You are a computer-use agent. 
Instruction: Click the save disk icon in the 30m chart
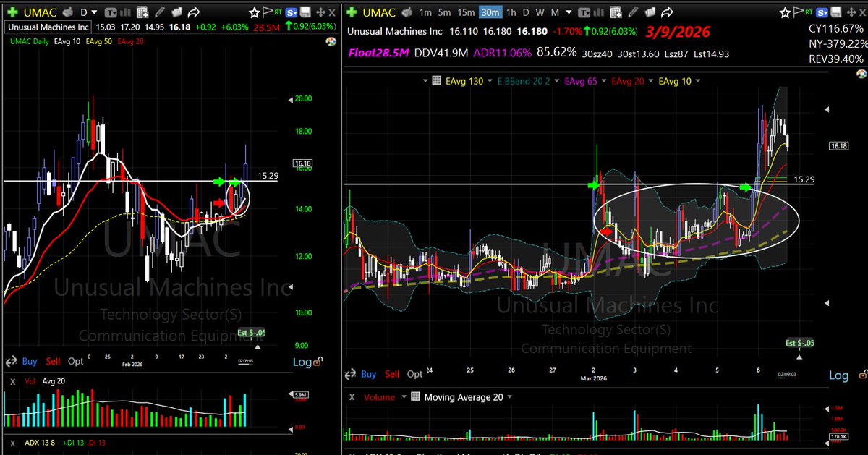pos(836,12)
